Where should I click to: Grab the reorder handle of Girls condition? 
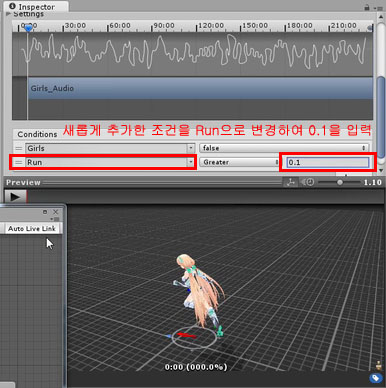tap(19, 148)
